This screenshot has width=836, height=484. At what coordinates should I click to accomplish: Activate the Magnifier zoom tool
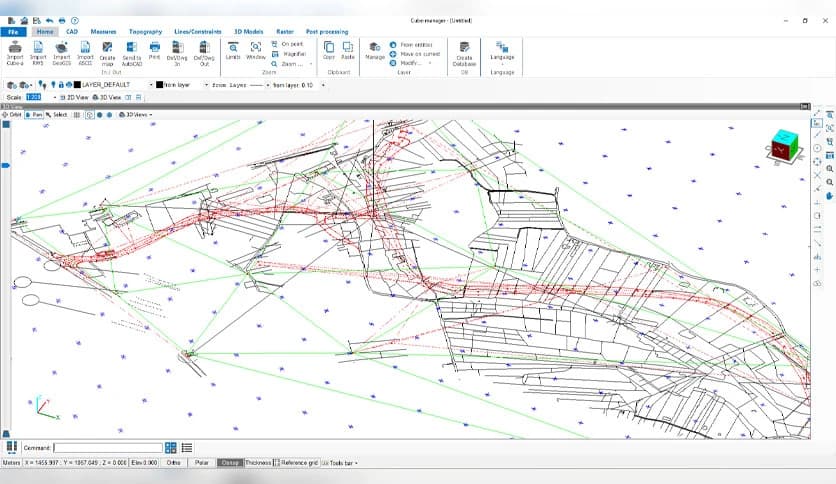click(289, 54)
